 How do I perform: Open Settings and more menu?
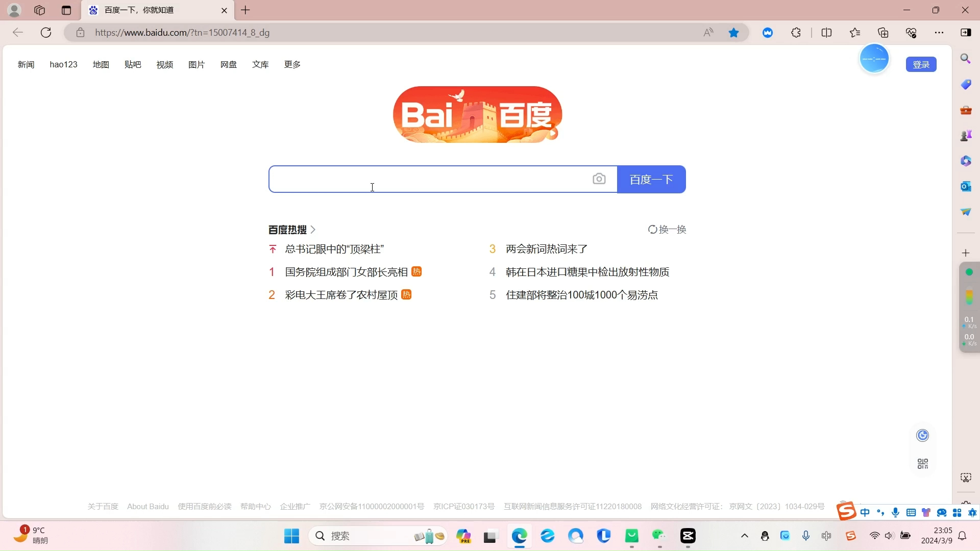pos(939,33)
